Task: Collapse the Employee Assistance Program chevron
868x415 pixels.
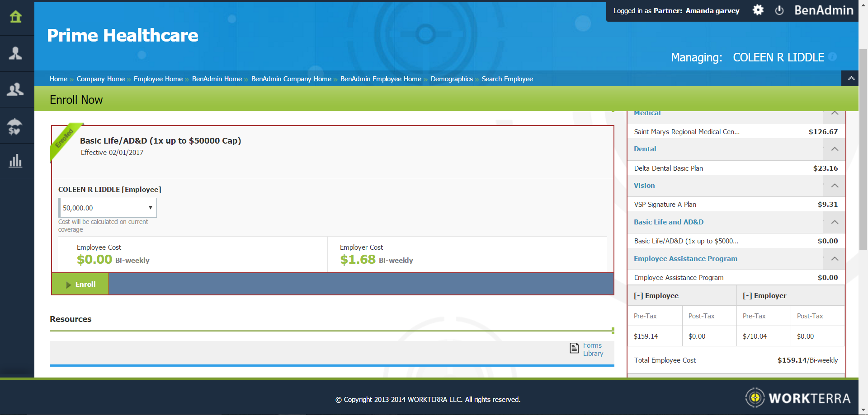Action: point(835,259)
